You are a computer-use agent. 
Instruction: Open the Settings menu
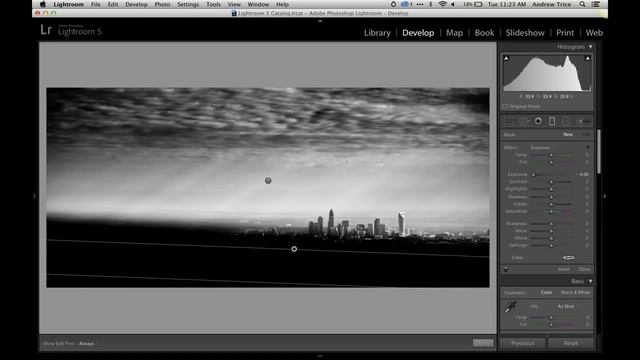(188, 4)
